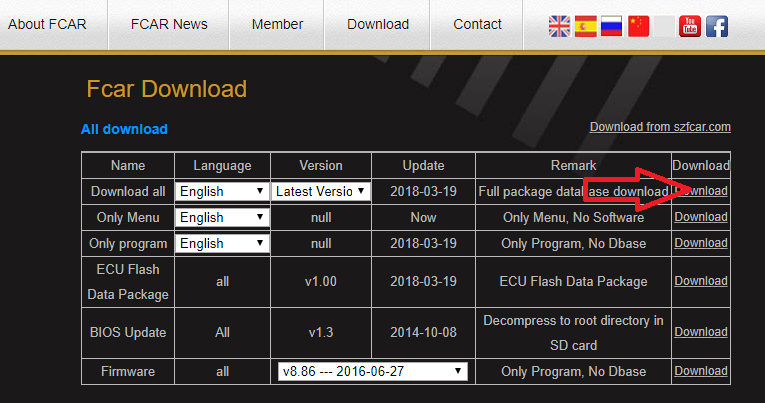The height and width of the screenshot is (403, 765).
Task: Open the About FCAR menu
Action: coord(47,24)
